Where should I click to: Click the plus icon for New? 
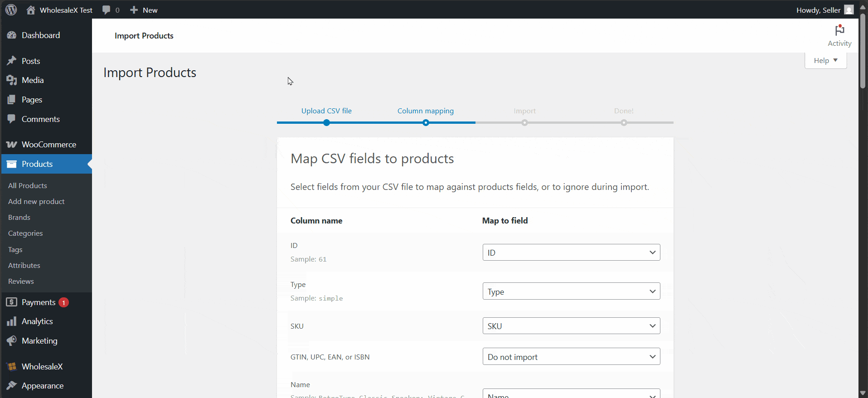(x=134, y=10)
